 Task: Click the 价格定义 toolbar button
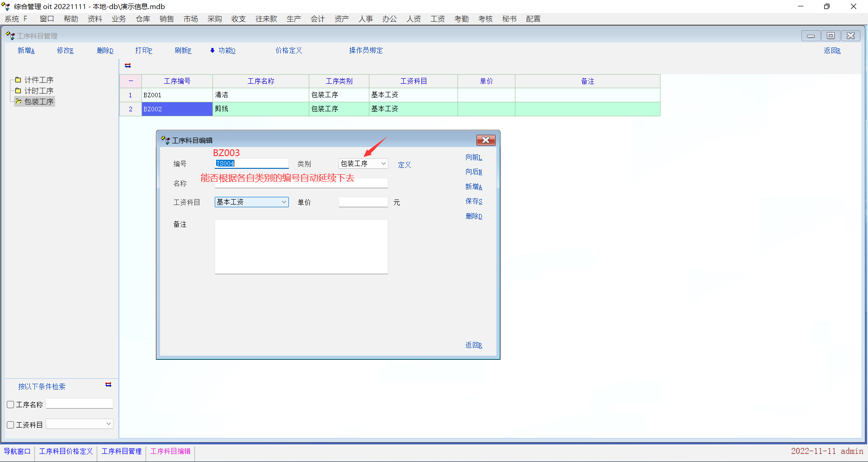click(289, 51)
